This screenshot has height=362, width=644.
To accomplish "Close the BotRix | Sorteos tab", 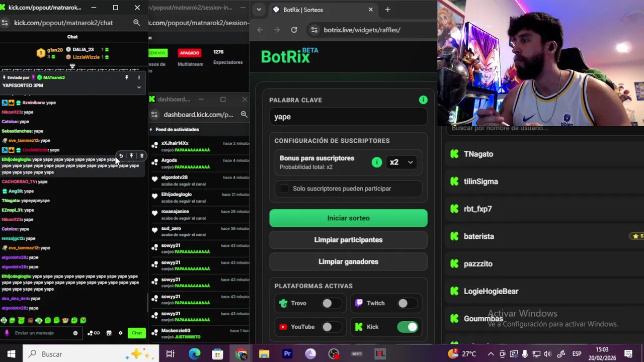I will click(371, 10).
